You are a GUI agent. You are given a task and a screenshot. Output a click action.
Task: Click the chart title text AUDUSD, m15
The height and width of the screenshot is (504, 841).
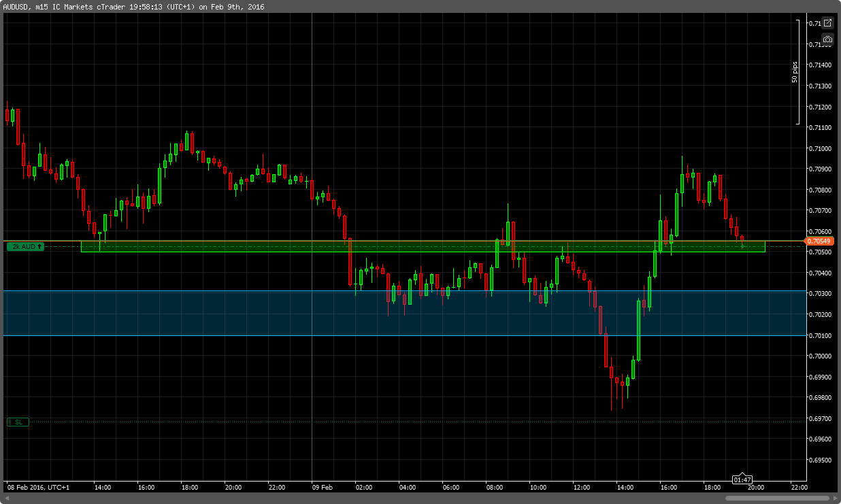click(x=25, y=7)
